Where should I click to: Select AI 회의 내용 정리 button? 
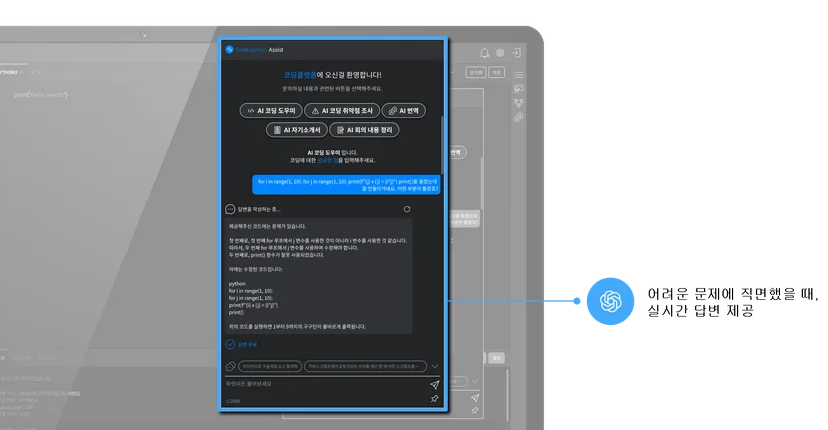click(364, 129)
